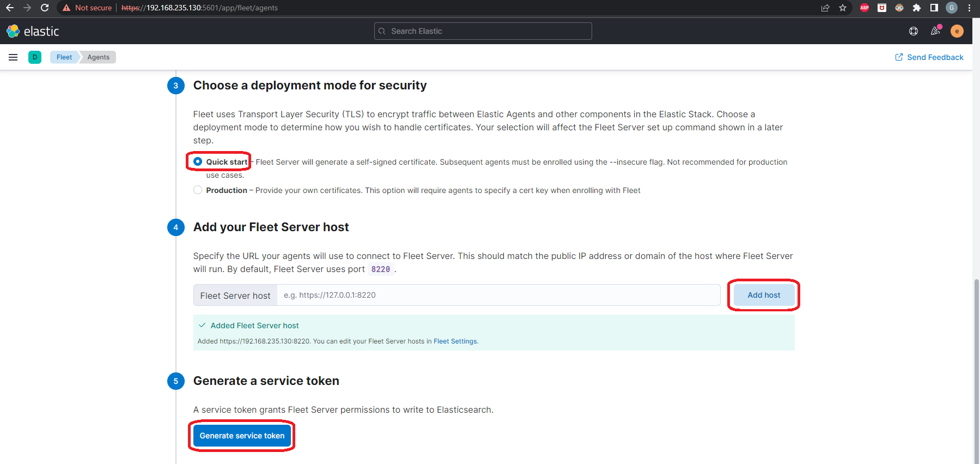Image resolution: width=980 pixels, height=464 pixels.
Task: Click the share page icon
Action: pyautogui.click(x=825, y=8)
